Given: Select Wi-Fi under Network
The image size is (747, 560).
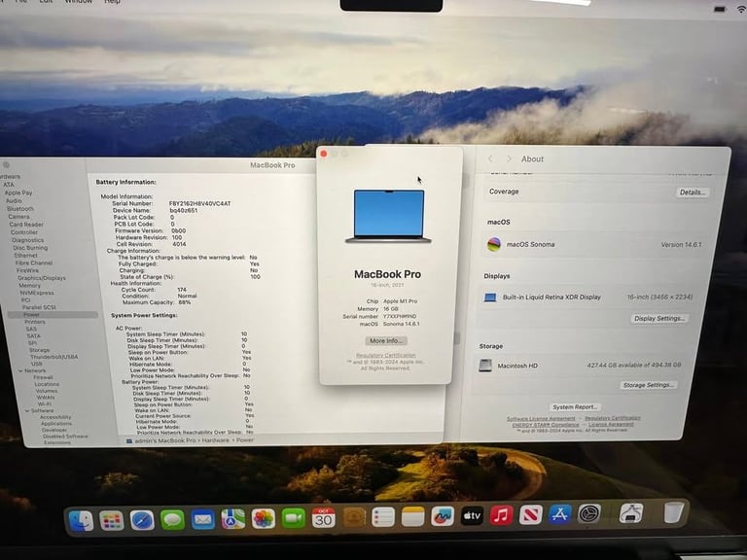Looking at the screenshot, I should point(45,403).
